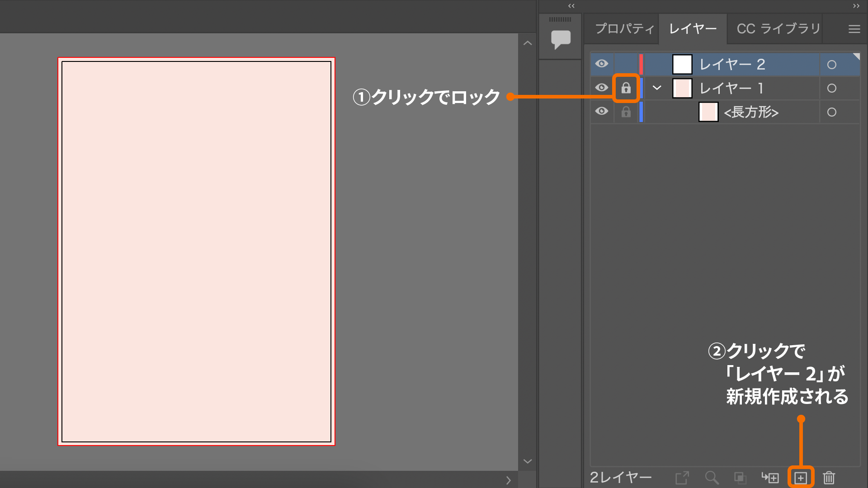The height and width of the screenshot is (488, 868).
Task: Hide レイヤー 2 with its eye icon
Action: [601, 64]
